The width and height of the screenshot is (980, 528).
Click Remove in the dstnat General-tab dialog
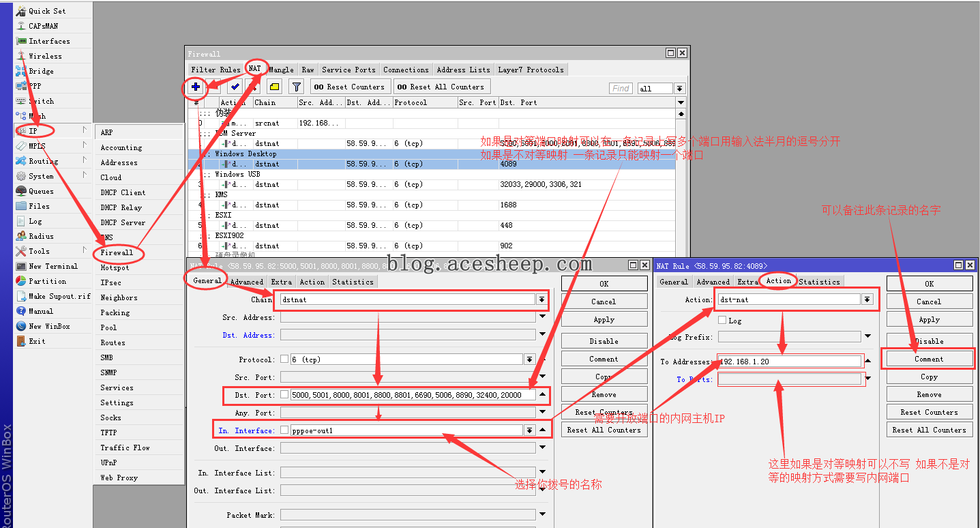click(x=604, y=394)
